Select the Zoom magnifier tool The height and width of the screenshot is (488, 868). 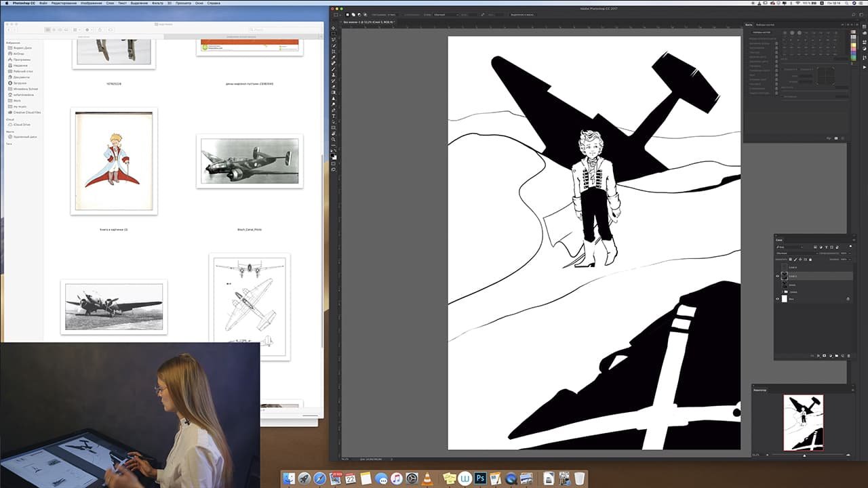tap(334, 140)
